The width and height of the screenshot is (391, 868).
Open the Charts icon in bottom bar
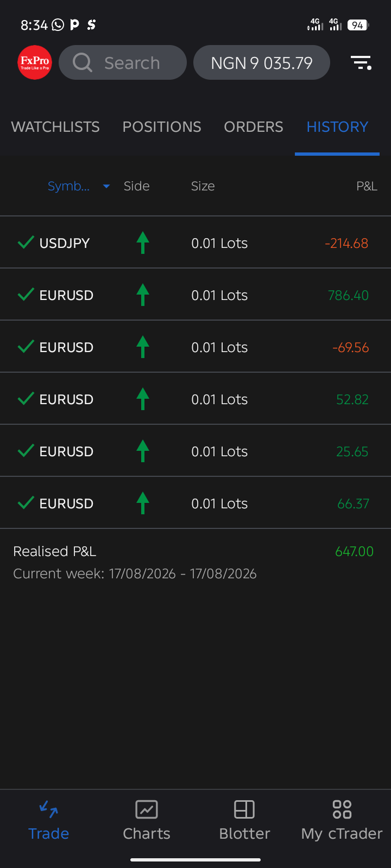pos(147,809)
